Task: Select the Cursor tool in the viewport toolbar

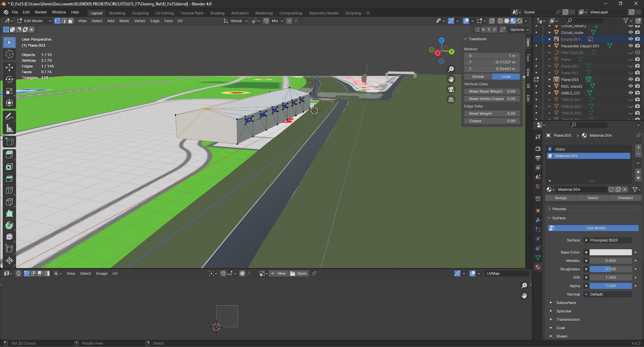Action: coord(9,54)
